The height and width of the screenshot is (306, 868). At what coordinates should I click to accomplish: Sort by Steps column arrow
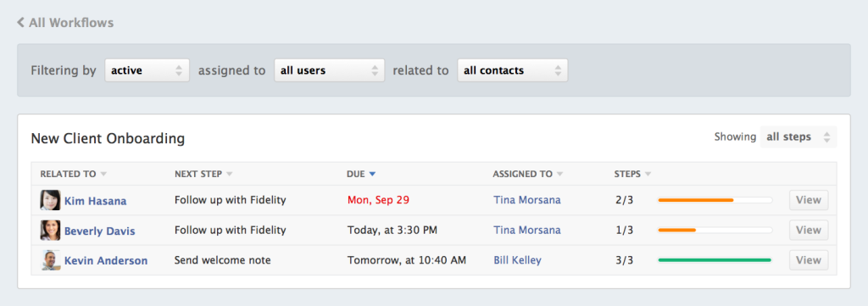click(648, 175)
